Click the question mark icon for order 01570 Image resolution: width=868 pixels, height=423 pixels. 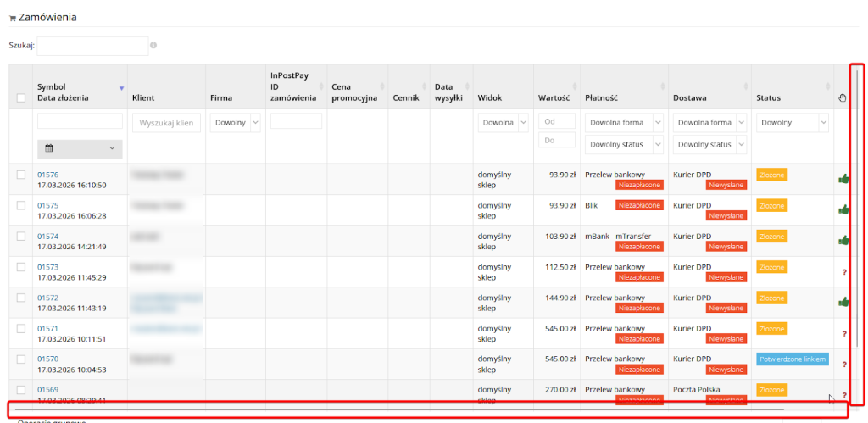844,365
